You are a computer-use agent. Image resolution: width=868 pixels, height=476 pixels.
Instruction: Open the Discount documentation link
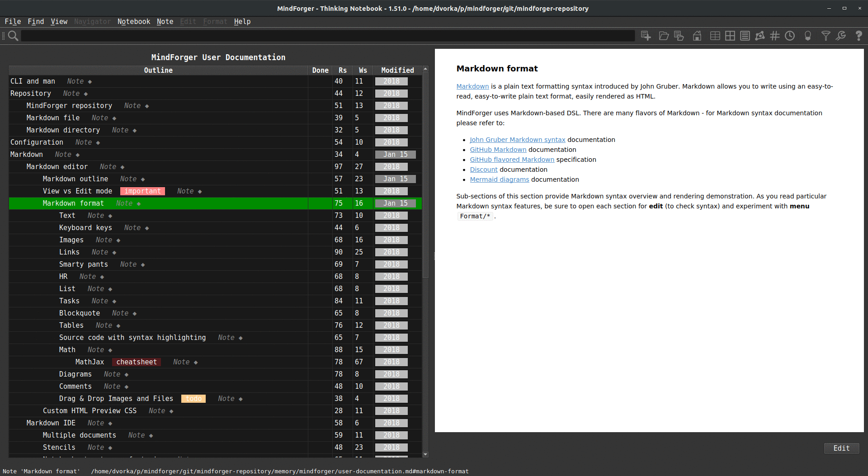point(483,170)
